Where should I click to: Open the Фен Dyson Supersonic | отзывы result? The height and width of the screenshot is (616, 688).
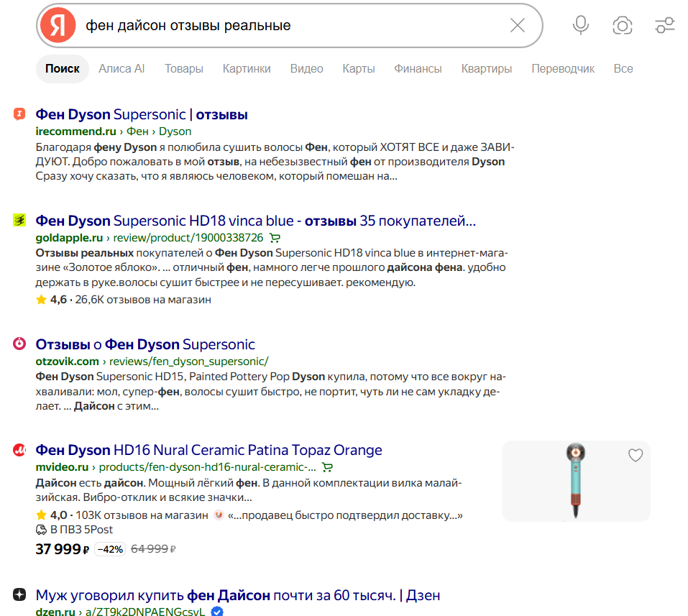(x=142, y=114)
